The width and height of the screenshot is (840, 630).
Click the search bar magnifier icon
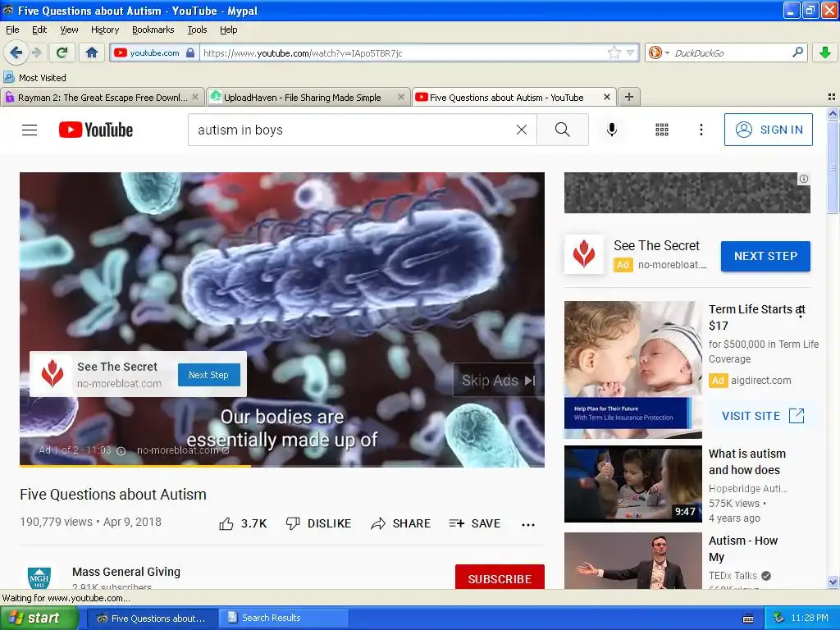click(x=797, y=52)
